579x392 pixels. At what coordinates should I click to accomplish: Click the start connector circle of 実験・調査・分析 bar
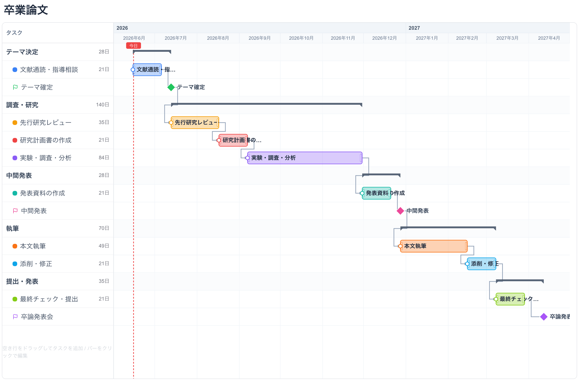tap(247, 158)
